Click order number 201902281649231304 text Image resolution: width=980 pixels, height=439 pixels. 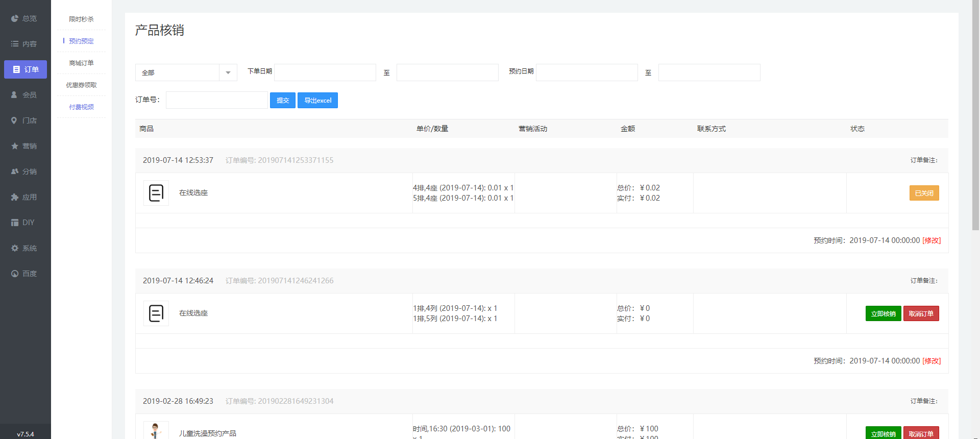296,401
